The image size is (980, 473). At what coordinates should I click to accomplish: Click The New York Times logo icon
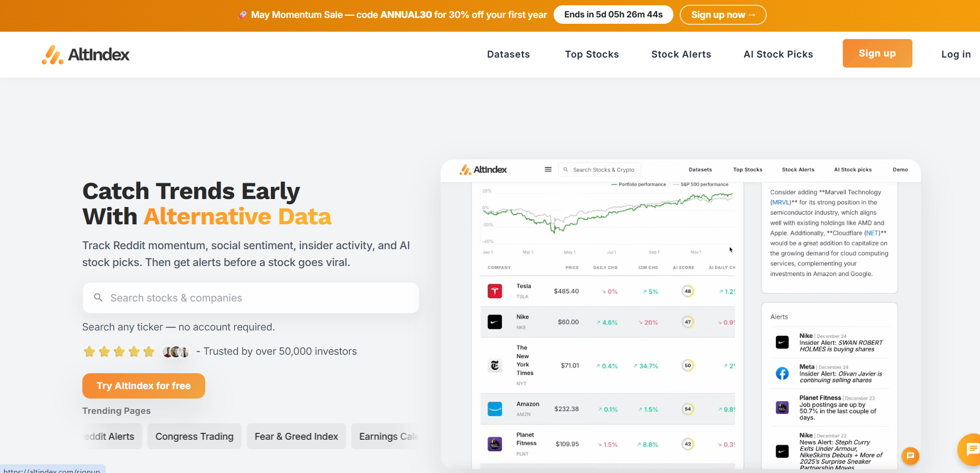click(x=494, y=365)
